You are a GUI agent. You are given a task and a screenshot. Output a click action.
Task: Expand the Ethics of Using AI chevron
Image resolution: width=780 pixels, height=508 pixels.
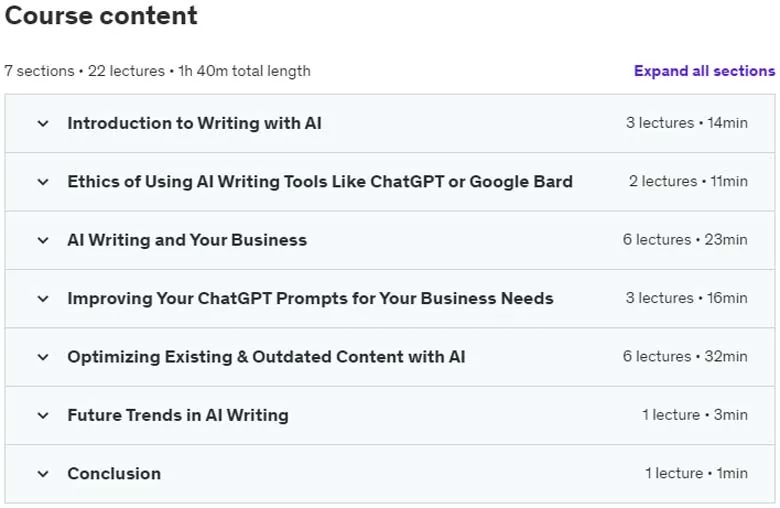tap(43, 182)
